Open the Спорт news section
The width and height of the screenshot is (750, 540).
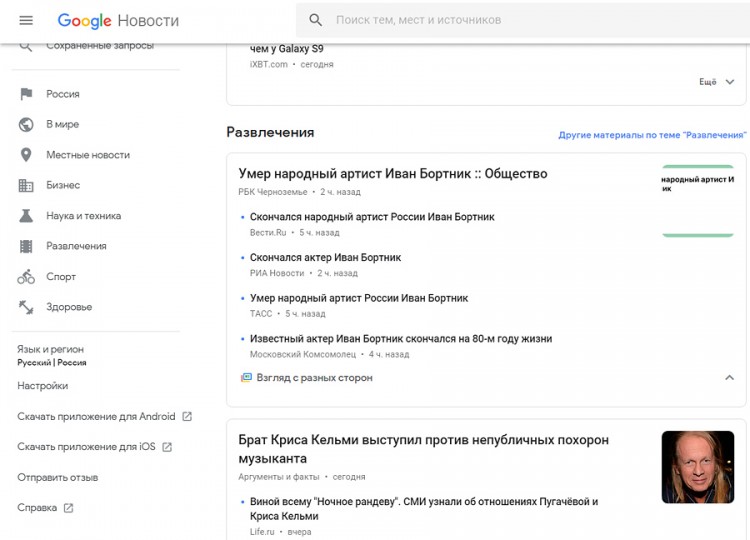tap(61, 276)
